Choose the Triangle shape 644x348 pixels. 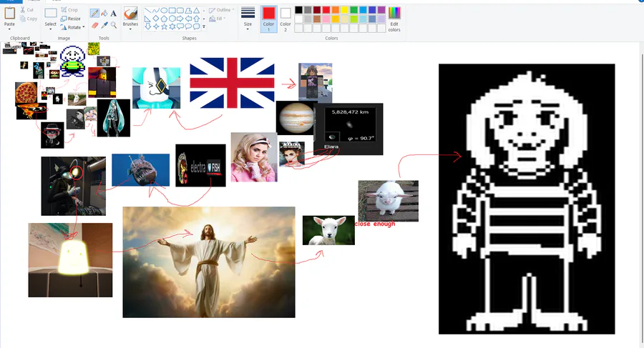pyautogui.click(x=196, y=10)
